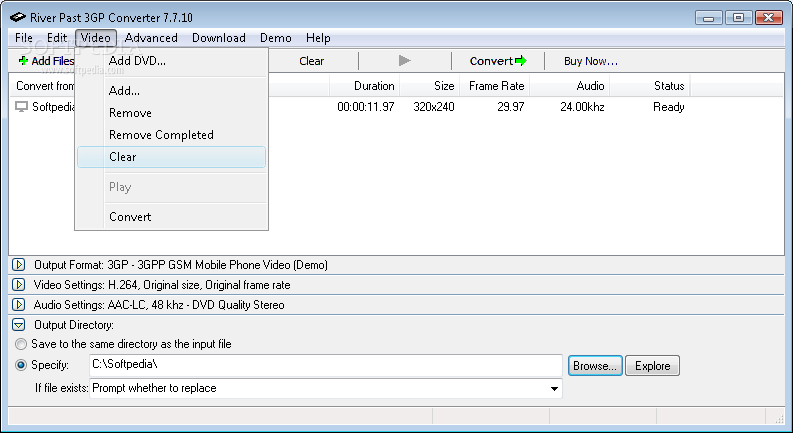793x433 pixels.
Task: Select Save to same directory radio button
Action: tap(21, 344)
